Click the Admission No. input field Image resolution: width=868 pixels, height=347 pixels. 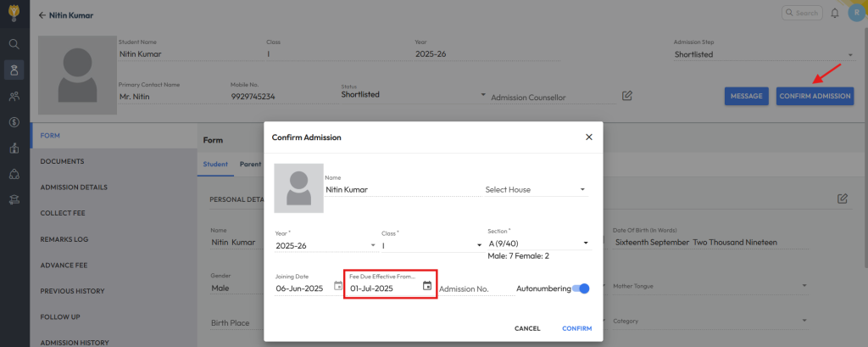(476, 288)
